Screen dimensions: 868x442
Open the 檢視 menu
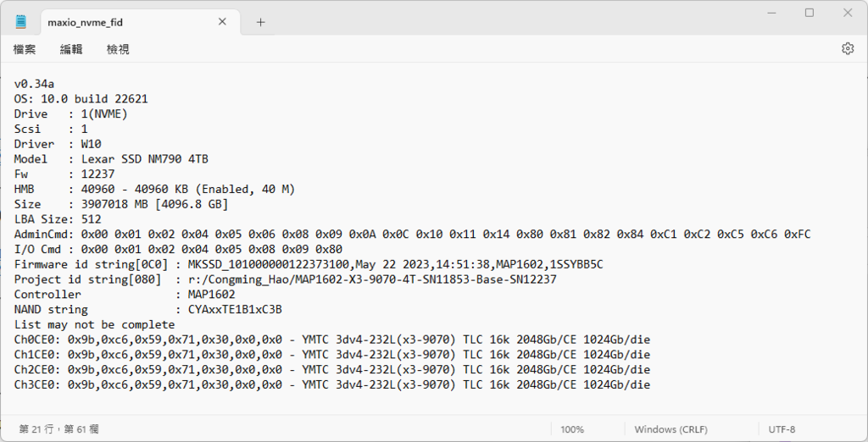(x=118, y=49)
